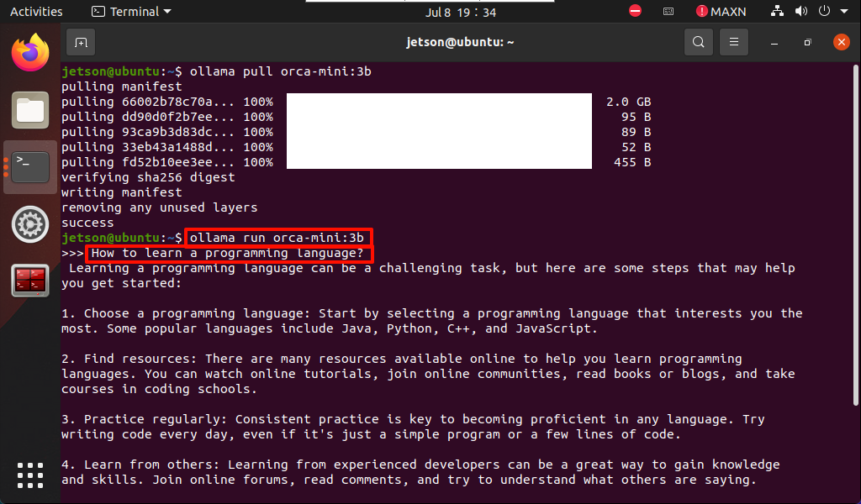Image resolution: width=861 pixels, height=504 pixels.
Task: Maximize the terminal window
Action: [x=807, y=42]
